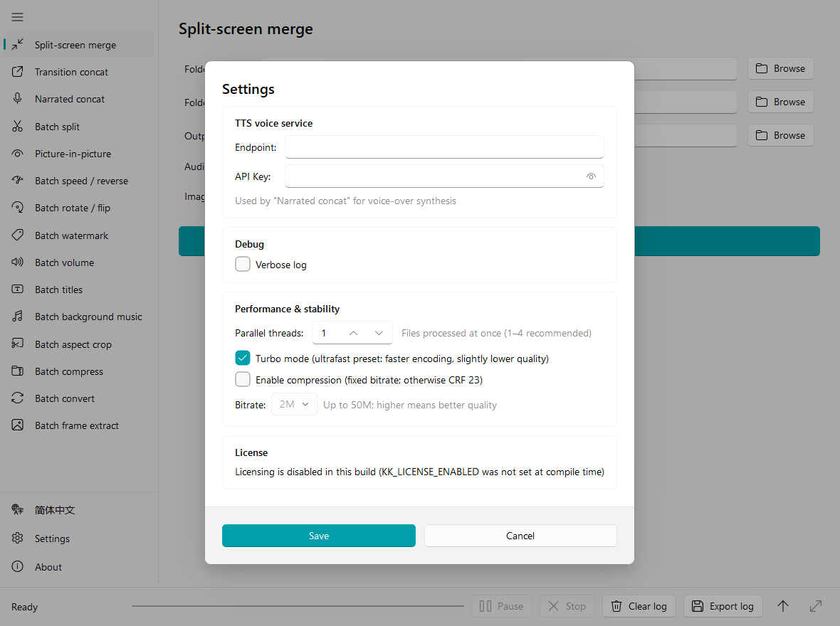The height and width of the screenshot is (626, 840).
Task: Click the Split-screen merge icon in sidebar
Action: click(x=18, y=44)
